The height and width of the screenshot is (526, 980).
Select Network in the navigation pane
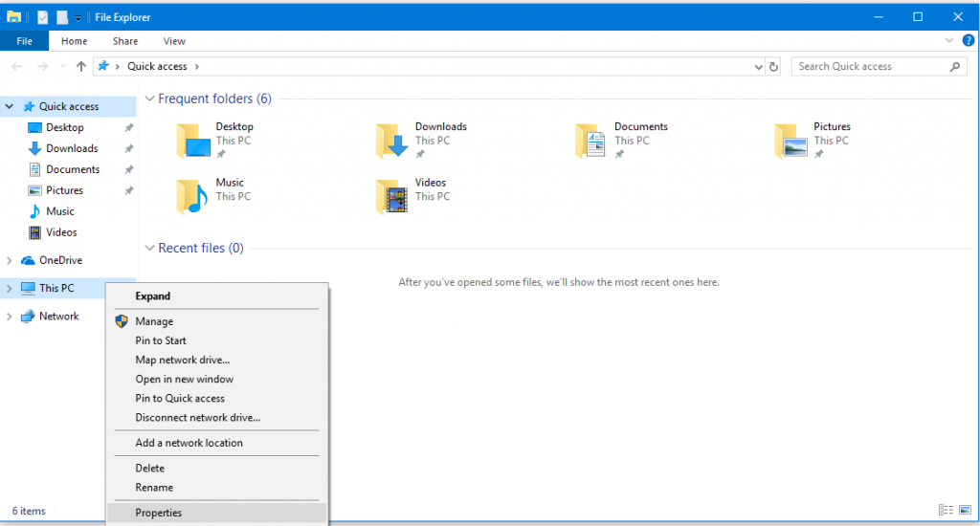click(58, 317)
